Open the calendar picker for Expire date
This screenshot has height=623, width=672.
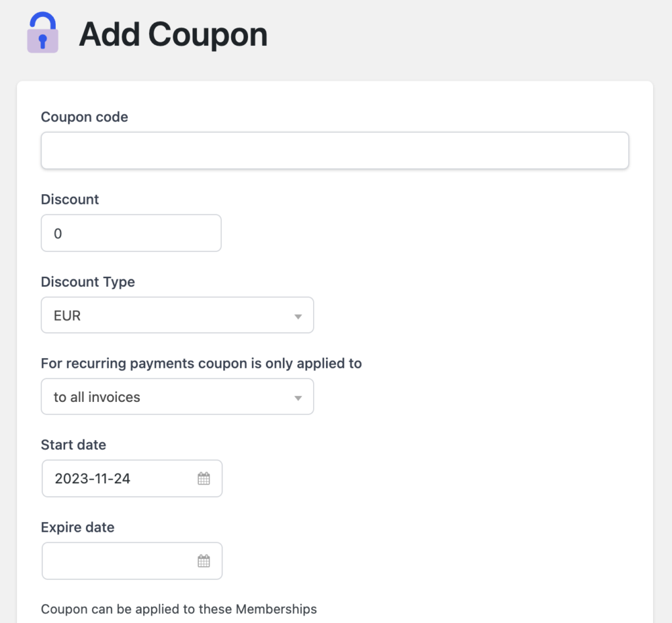tap(204, 561)
